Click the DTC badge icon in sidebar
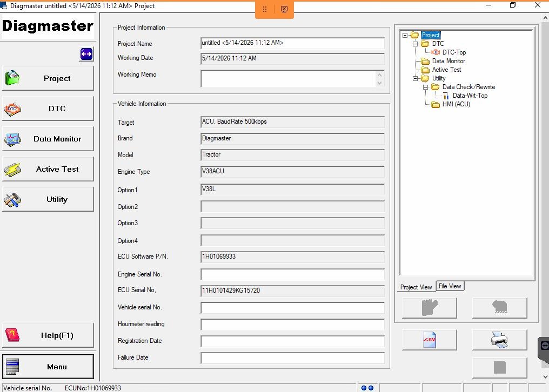 (12, 109)
